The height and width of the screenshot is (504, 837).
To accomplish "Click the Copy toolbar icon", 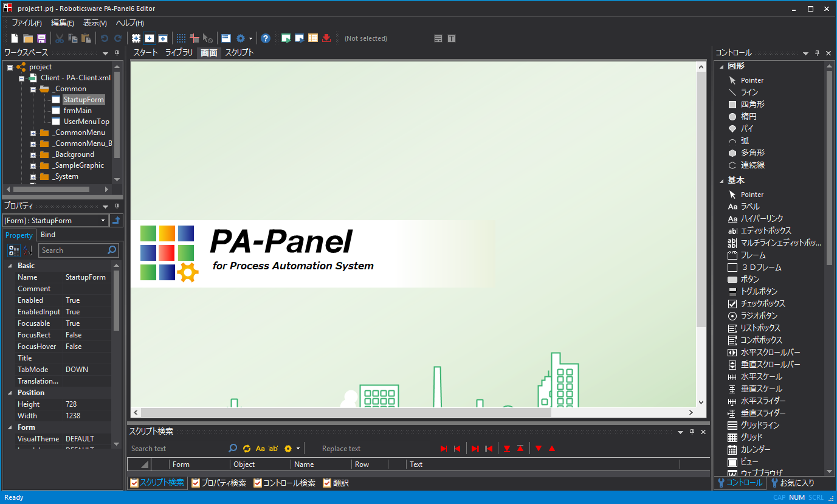I will click(x=73, y=38).
